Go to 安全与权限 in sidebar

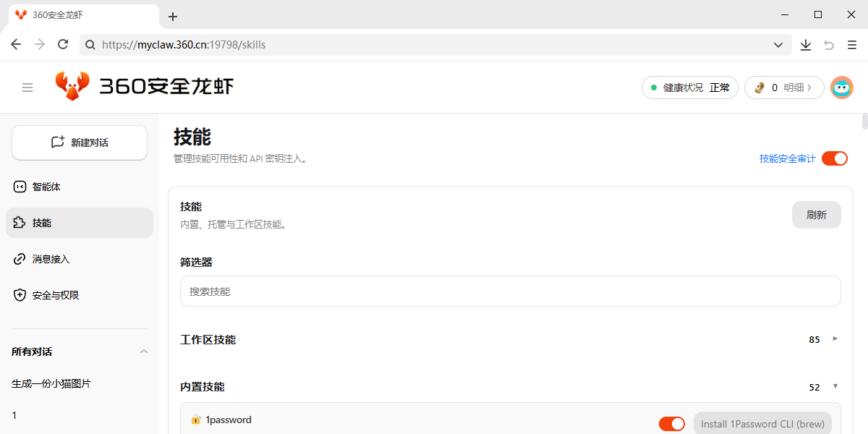pyautogui.click(x=55, y=295)
